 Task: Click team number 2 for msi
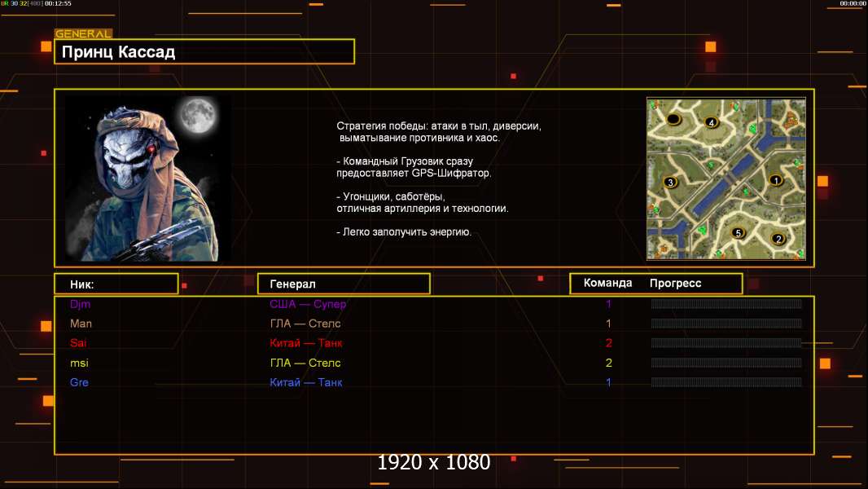coord(608,363)
